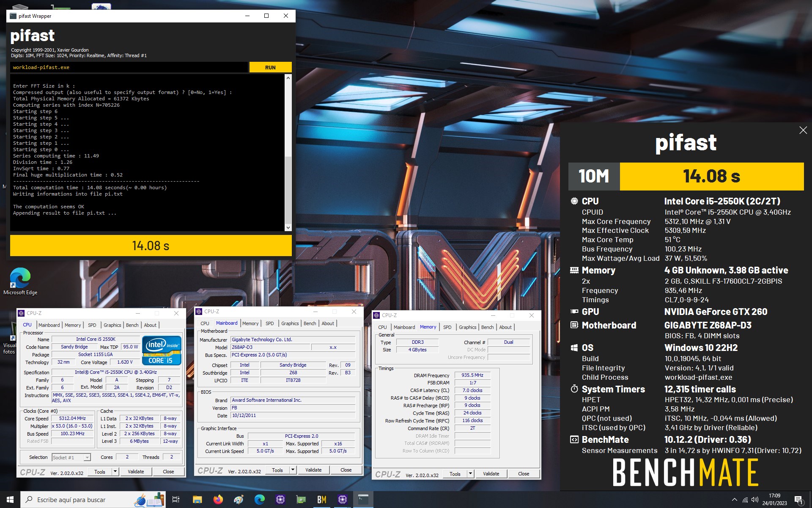
Task: Click the Close button in the left CPU-Z window
Action: pyautogui.click(x=168, y=472)
